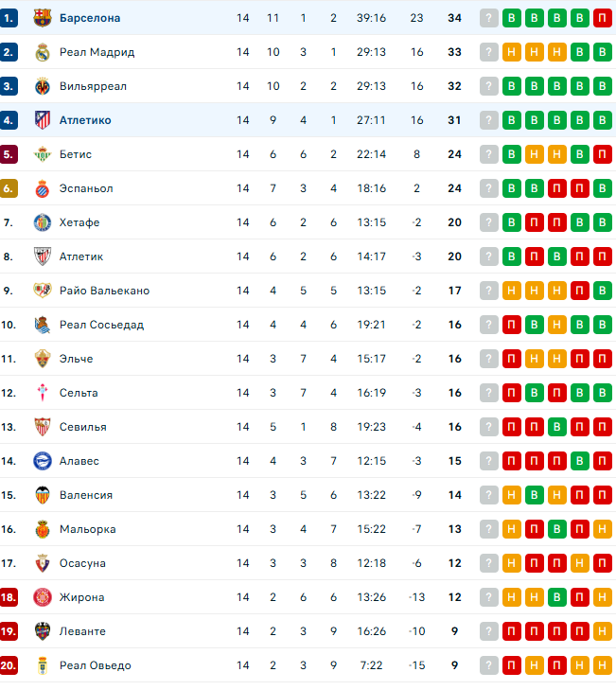This screenshot has height=690, width=616.
Task: Click the Betis green crest icon
Action: tap(42, 154)
